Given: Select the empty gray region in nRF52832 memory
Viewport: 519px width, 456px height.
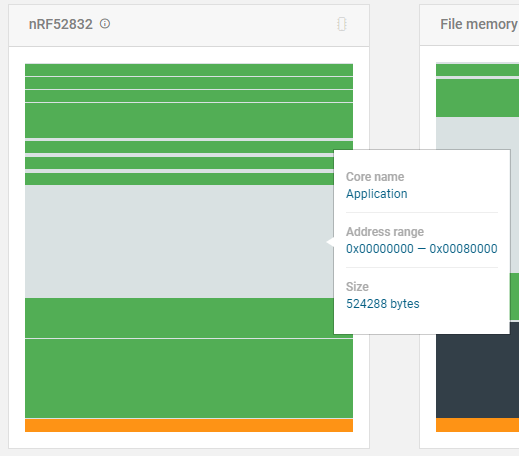Looking at the screenshot, I should point(179,241).
